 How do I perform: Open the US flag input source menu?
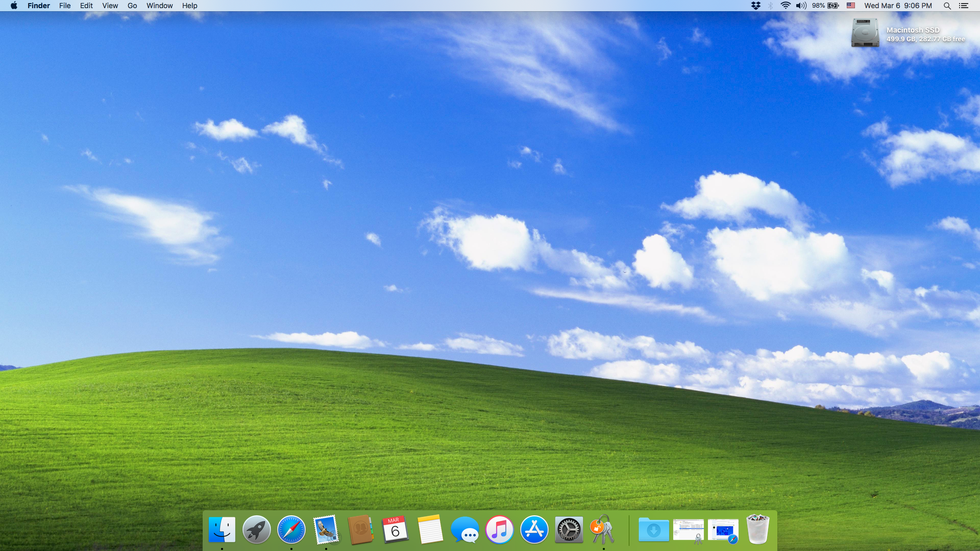(x=850, y=6)
